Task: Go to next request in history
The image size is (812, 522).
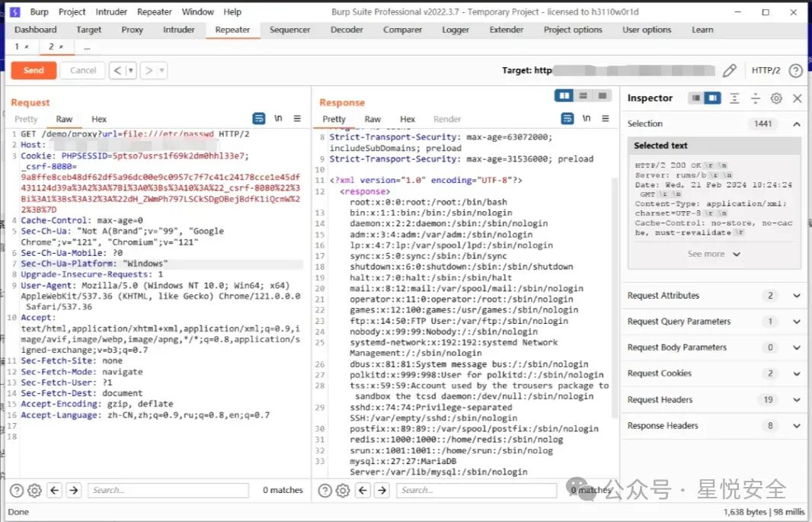Action: 149,70
